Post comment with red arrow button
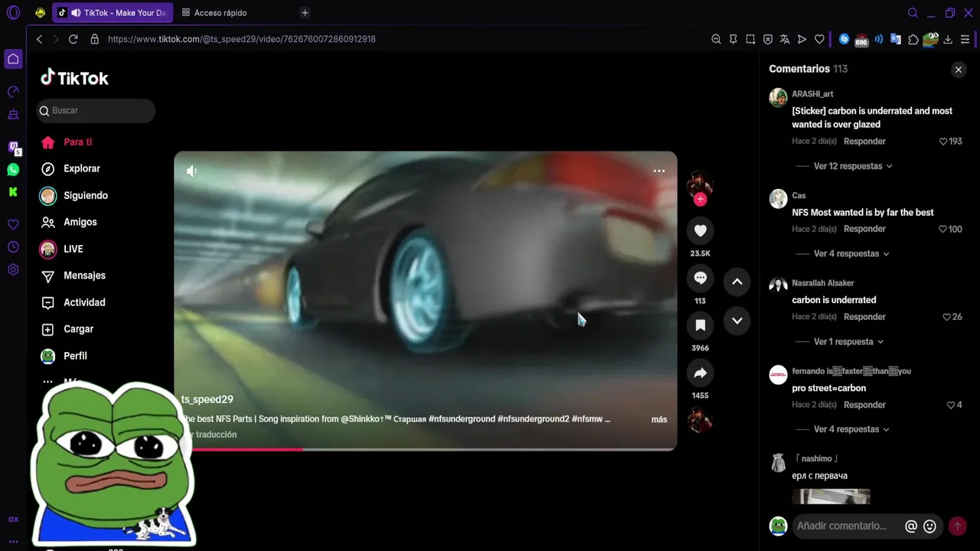980x551 pixels. point(957,526)
